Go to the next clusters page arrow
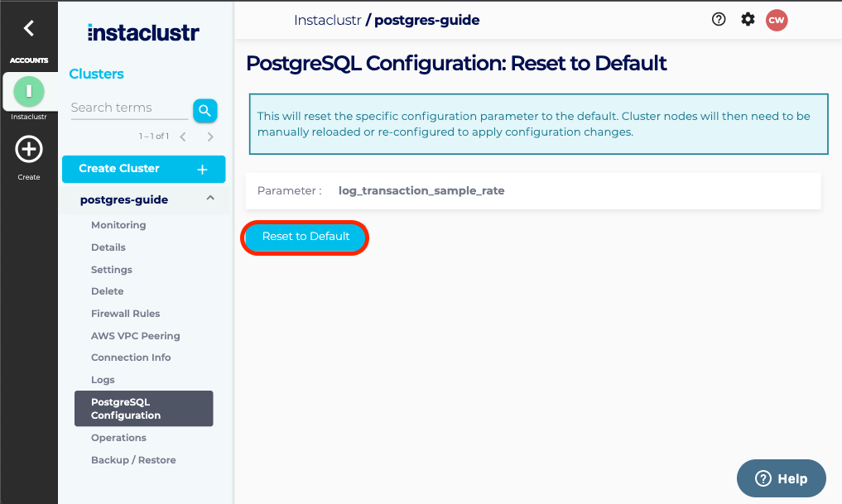842x504 pixels. pyautogui.click(x=210, y=137)
